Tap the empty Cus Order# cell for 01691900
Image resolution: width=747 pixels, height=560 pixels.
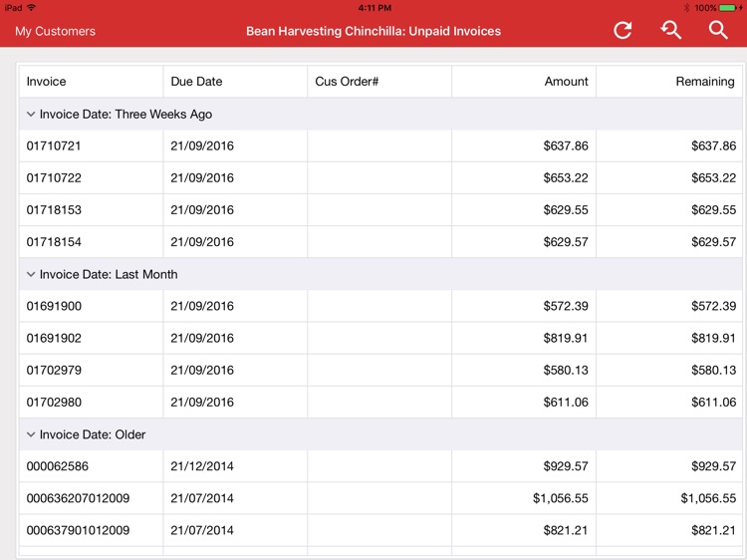click(379, 306)
